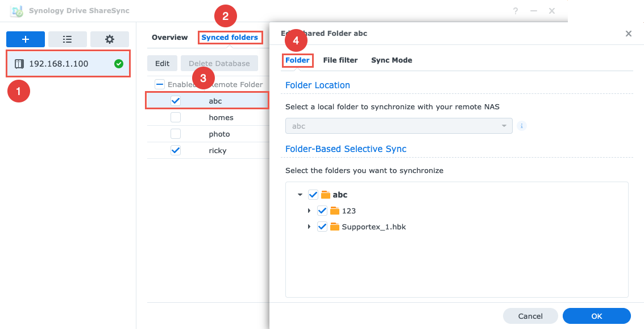The image size is (644, 329).
Task: Open the help question mark icon
Action: pyautogui.click(x=516, y=11)
